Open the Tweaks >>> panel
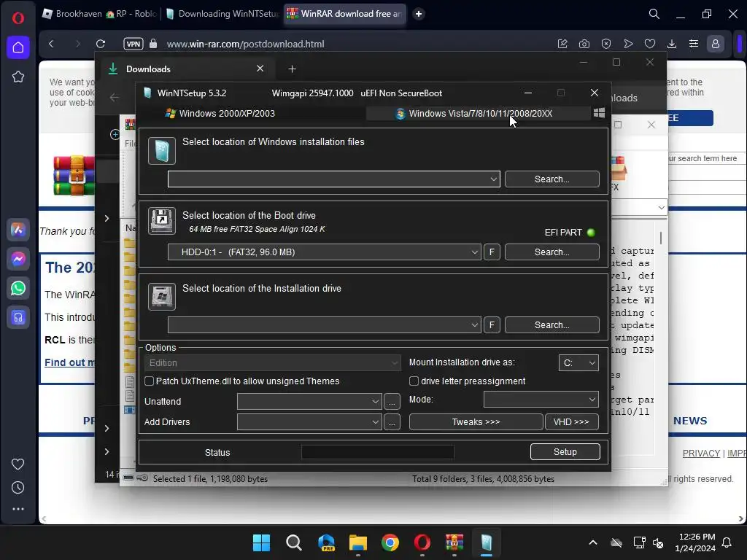This screenshot has height=560, width=747. coord(476,422)
